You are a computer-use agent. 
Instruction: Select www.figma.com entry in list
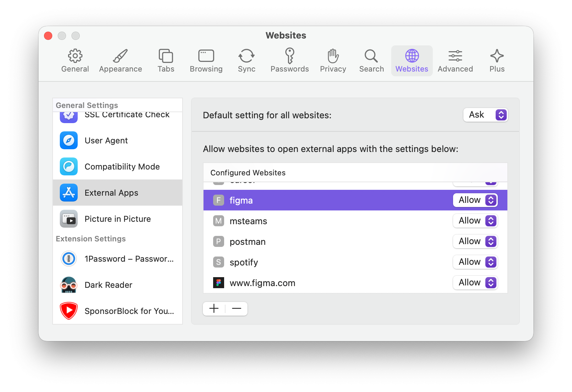coord(309,283)
